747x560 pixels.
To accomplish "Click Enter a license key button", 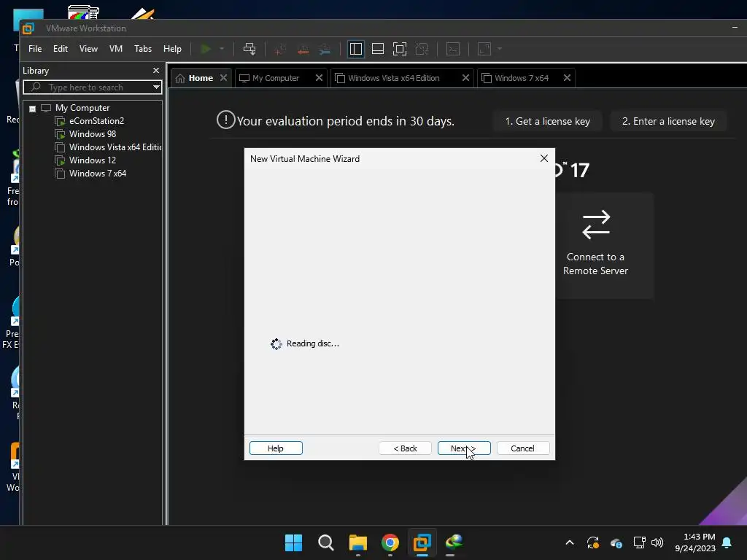I will click(x=668, y=122).
